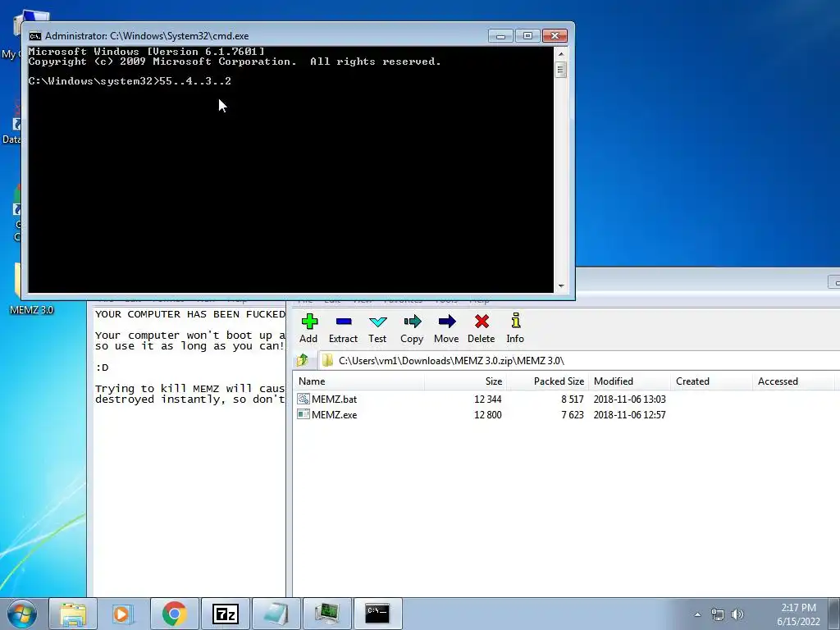Open Info for the selected archive item
840x630 pixels.
(515, 328)
